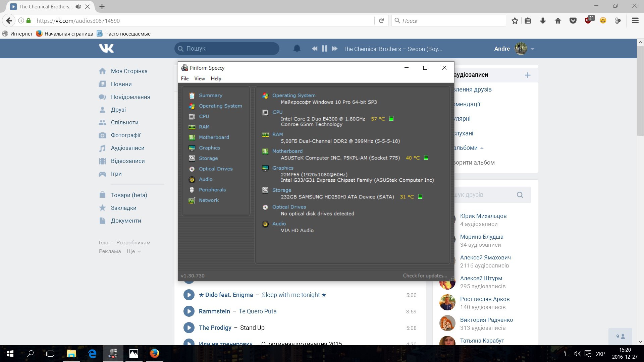Image resolution: width=644 pixels, height=362 pixels.
Task: Reload page with Firefox refresh button
Action: click(381, 21)
